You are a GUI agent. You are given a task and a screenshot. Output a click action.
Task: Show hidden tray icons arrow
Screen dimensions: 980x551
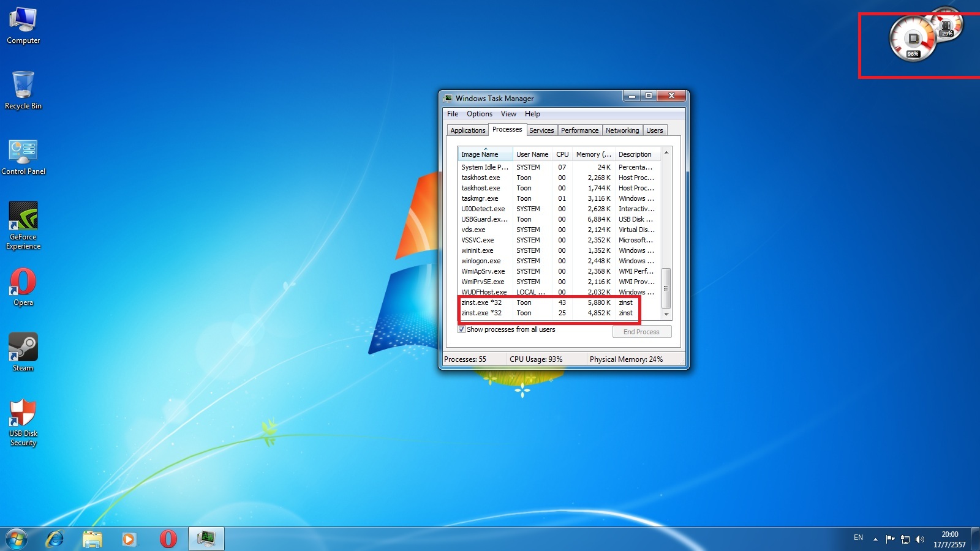875,539
